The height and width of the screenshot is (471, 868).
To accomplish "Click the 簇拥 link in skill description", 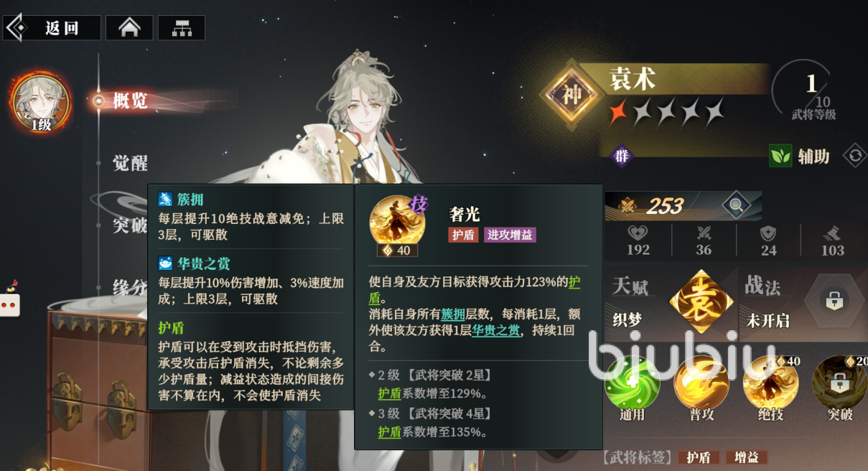I will click(x=453, y=314).
